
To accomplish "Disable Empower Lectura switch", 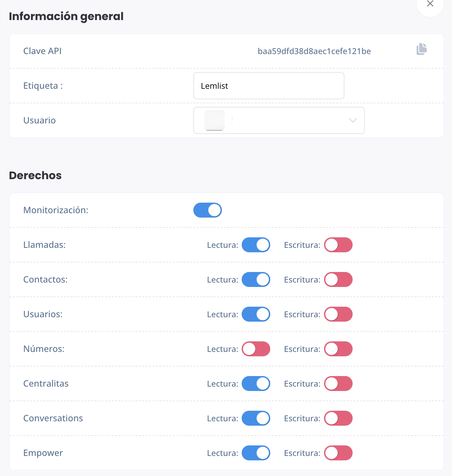I will [256, 453].
